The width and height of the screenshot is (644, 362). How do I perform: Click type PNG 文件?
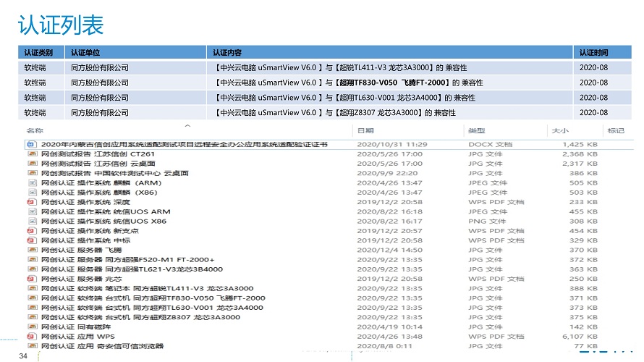(487, 221)
